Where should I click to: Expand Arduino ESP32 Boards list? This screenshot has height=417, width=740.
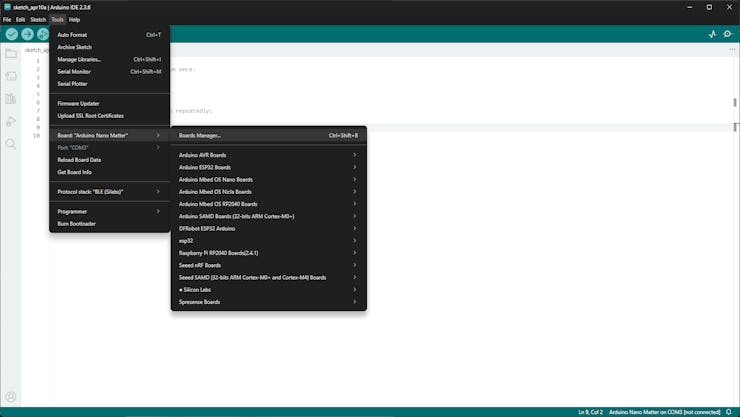click(x=269, y=167)
